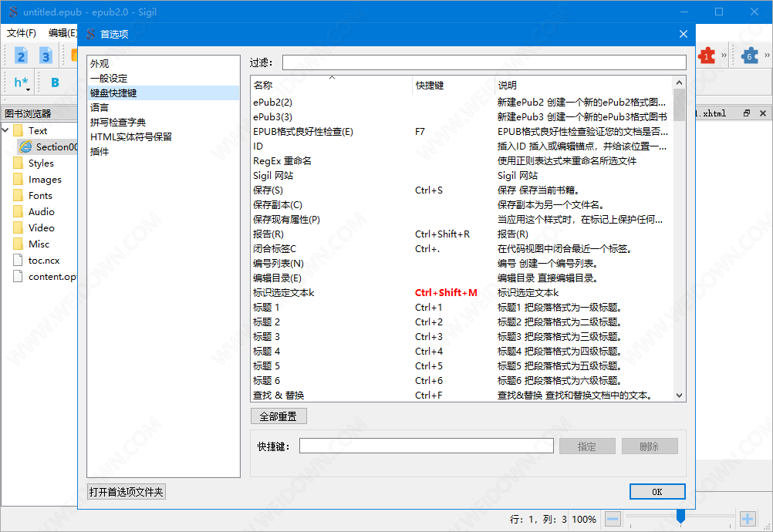
Task: Select 一般设定 preferences category
Action: tap(164, 79)
